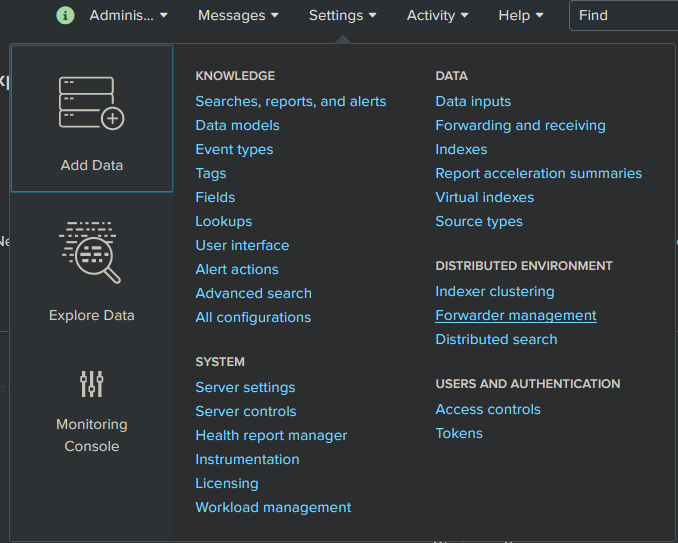Click the Add Data label

coord(92,165)
